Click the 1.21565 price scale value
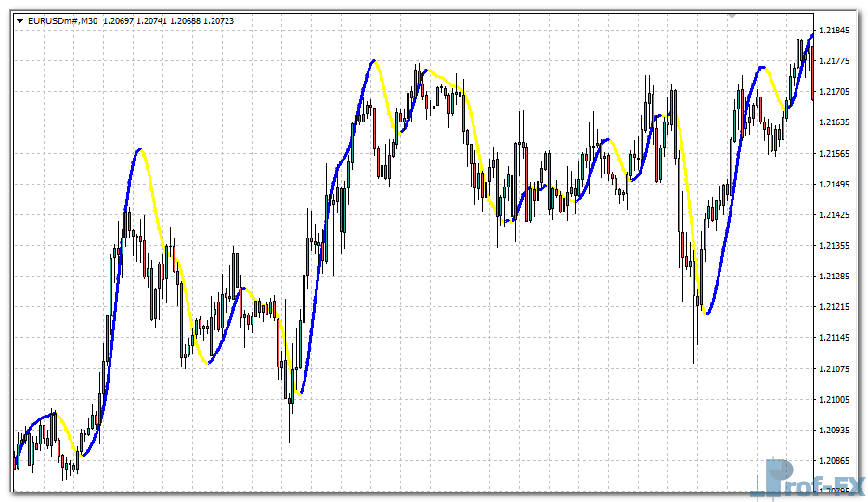Viewport: 868px width, 502px height. coord(836,154)
